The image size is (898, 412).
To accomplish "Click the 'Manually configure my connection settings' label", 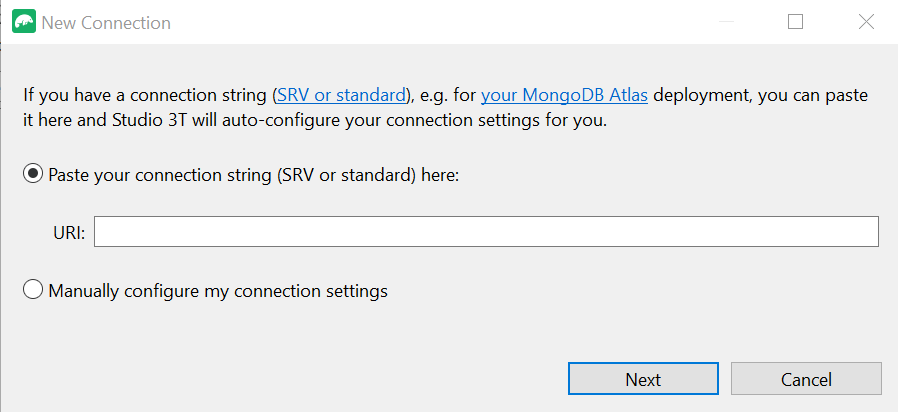I will [x=218, y=291].
